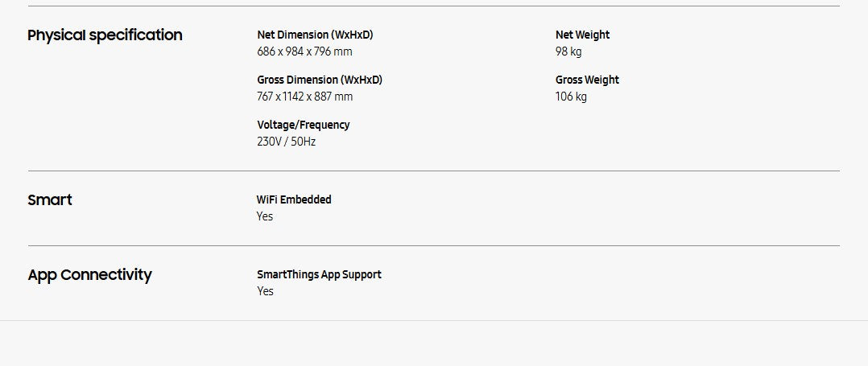Image resolution: width=868 pixels, height=366 pixels.
Task: Click the Gross Weight label
Action: point(587,80)
